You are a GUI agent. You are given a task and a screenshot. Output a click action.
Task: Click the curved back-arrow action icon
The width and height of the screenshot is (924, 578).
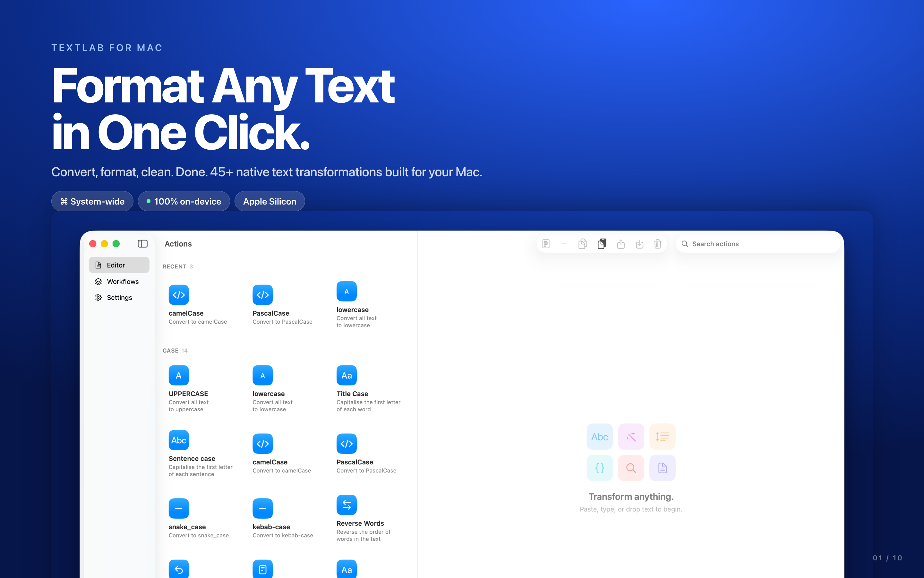pos(179,569)
